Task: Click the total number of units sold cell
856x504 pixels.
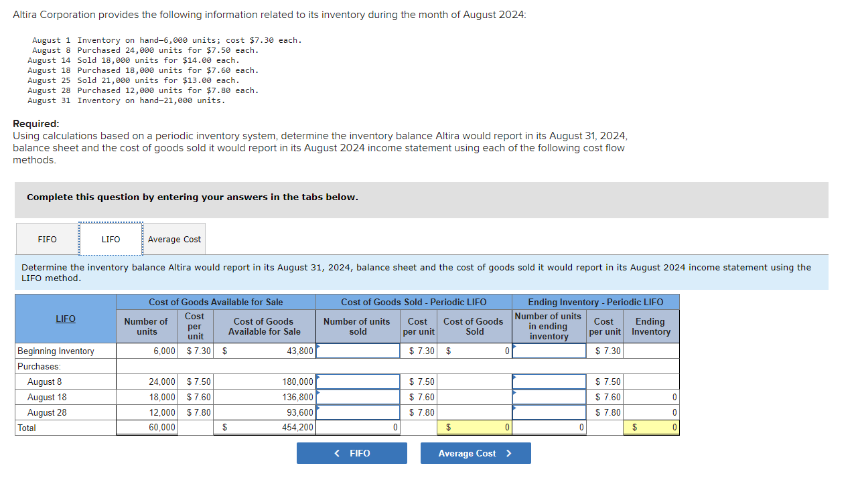Action: [x=358, y=427]
